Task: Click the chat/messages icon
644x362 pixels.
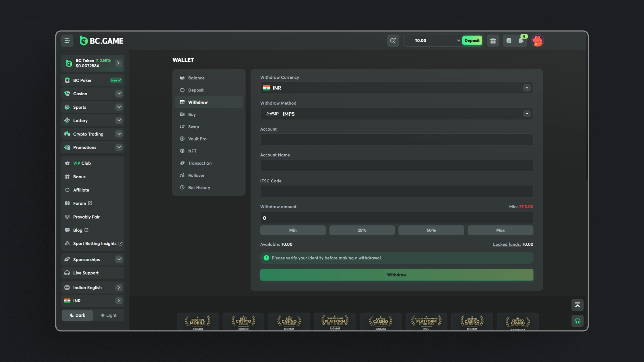Action: coord(508,41)
